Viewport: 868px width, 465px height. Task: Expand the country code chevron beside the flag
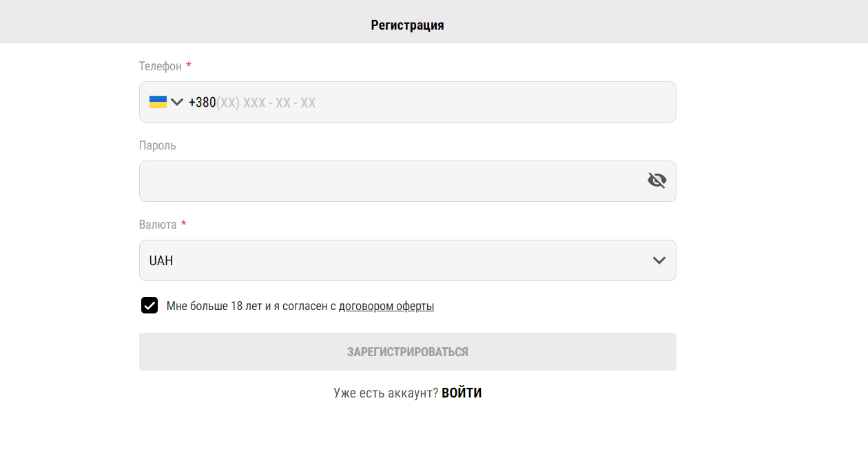(177, 102)
